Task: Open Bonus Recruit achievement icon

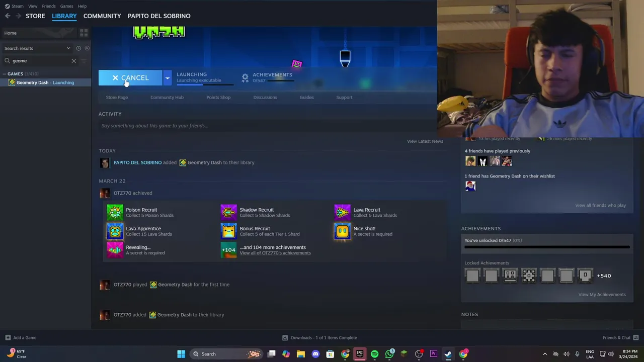Action: click(228, 231)
